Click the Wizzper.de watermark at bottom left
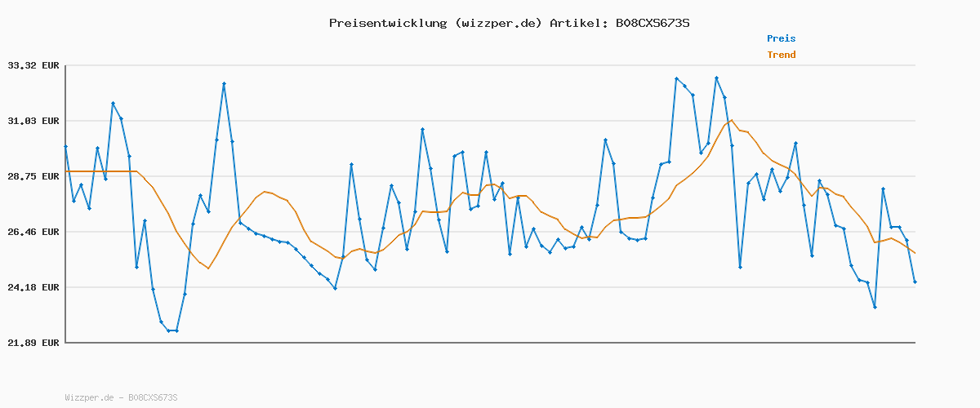Viewport: 980px width, 408px height. coord(121,397)
